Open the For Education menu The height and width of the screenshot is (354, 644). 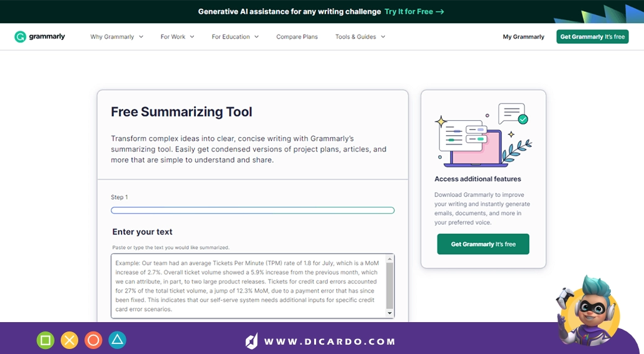tap(231, 36)
